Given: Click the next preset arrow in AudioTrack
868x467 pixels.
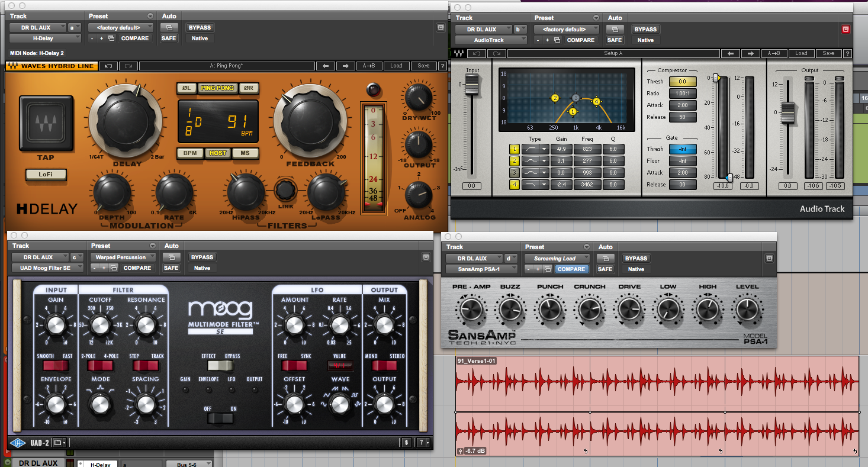Looking at the screenshot, I should [750, 53].
